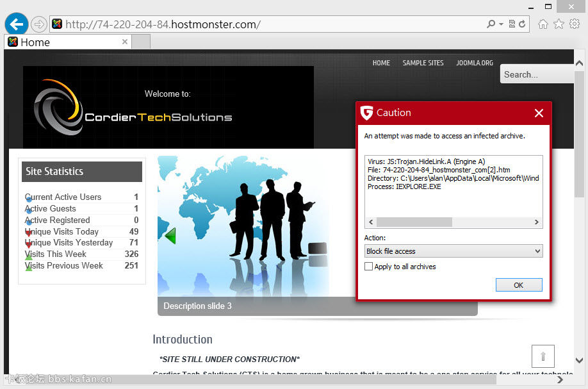Click the File: 74-220-204-84_hostmonster_com line
The width and height of the screenshot is (588, 389).
(x=439, y=170)
